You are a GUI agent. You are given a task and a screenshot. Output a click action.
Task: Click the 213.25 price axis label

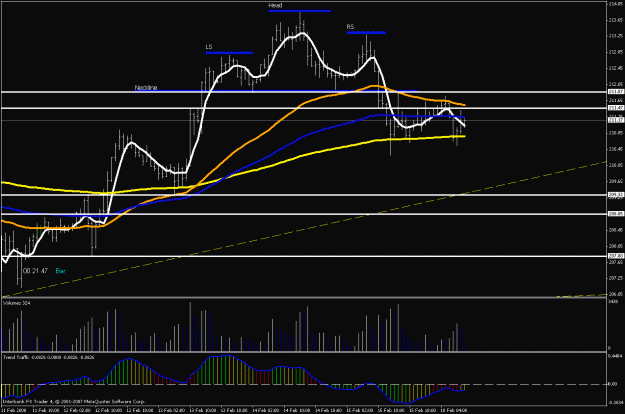615,36
